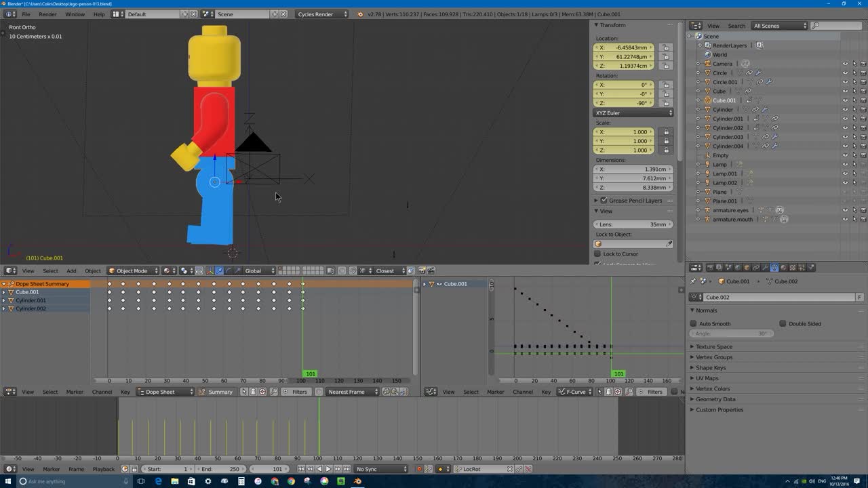Adjust the Lens 35mm value slider
Image resolution: width=868 pixels, height=488 pixels.
[633, 224]
